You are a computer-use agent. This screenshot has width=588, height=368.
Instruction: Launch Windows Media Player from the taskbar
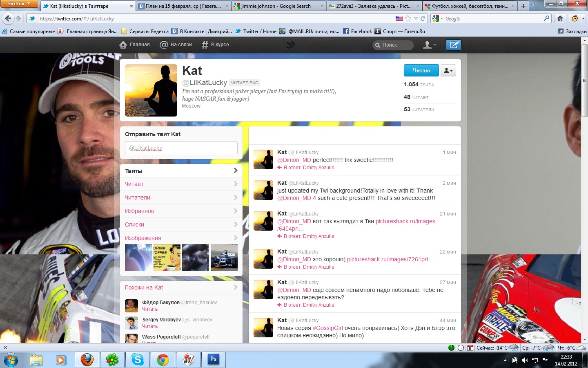(x=61, y=360)
